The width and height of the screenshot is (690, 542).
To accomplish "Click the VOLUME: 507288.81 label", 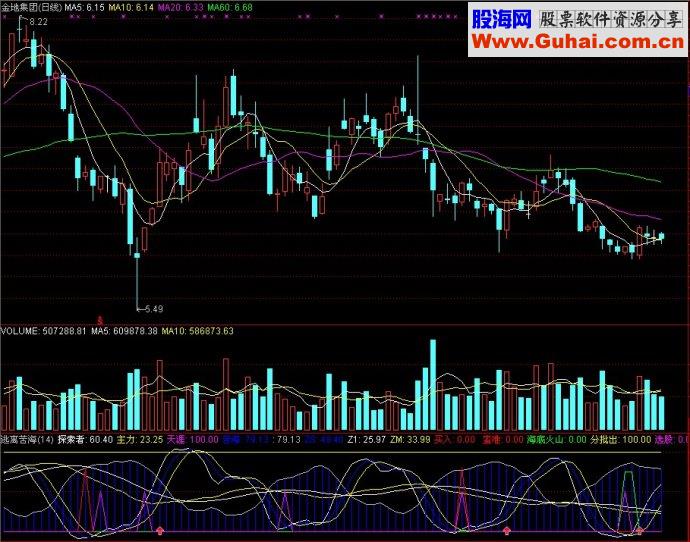I will pos(43,331).
